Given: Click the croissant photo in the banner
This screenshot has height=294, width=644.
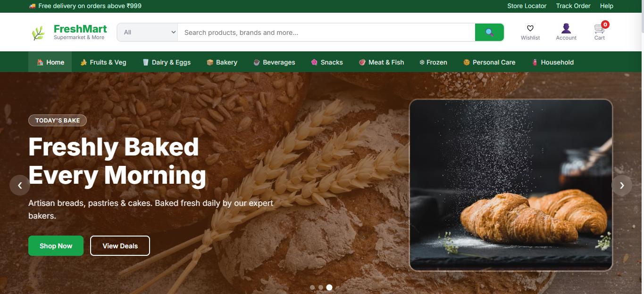Looking at the screenshot, I should pyautogui.click(x=511, y=185).
